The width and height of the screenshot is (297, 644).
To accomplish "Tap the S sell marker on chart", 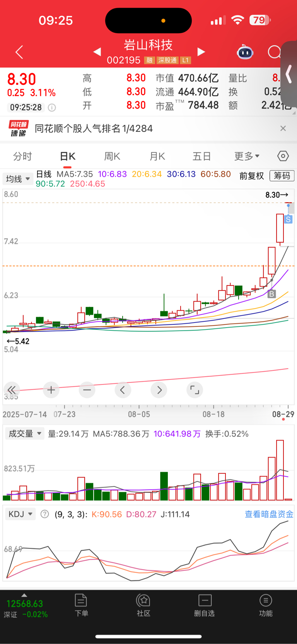I will (288, 219).
